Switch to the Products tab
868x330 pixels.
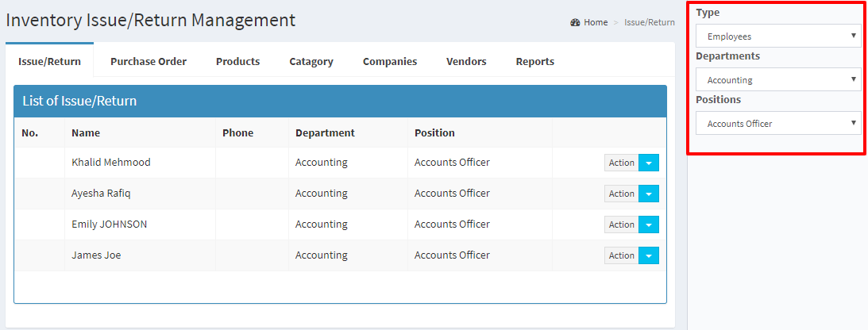[238, 61]
